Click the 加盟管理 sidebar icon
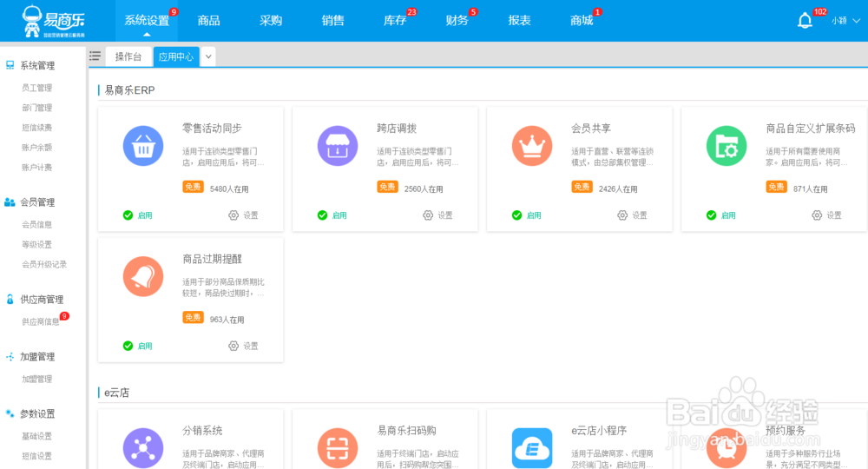 tap(10, 357)
